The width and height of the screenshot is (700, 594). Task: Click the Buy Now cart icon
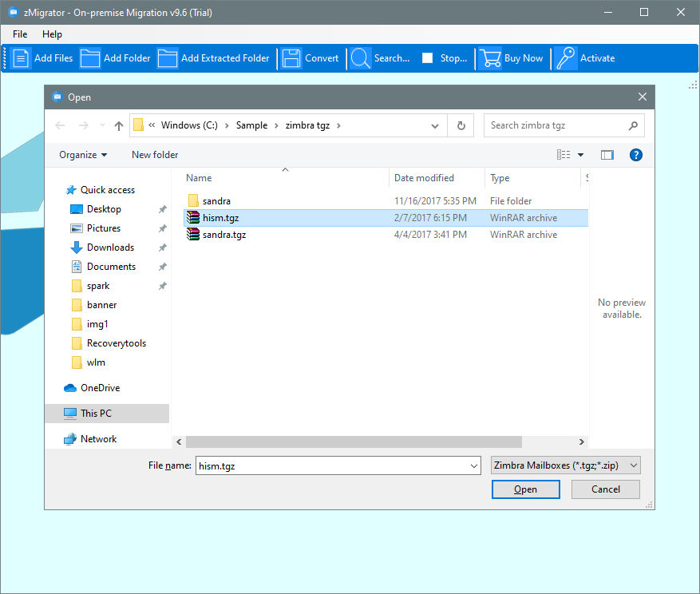[490, 58]
